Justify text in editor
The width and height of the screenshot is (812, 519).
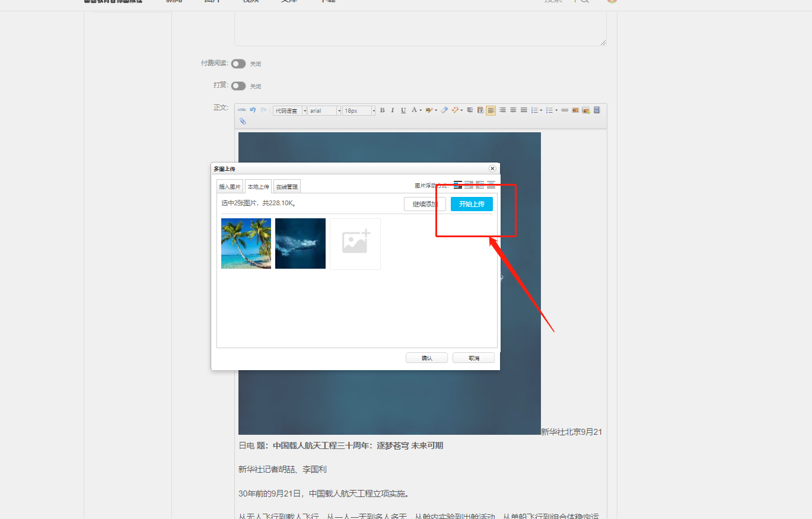pos(524,110)
